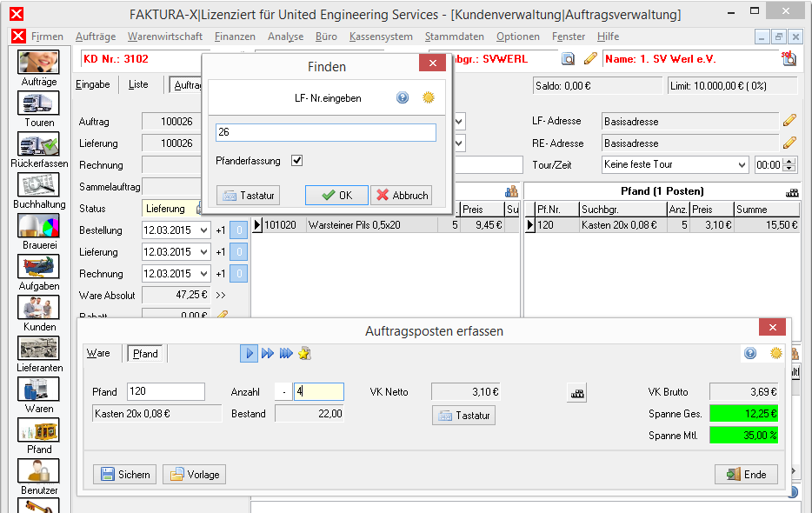Viewport: 812px width, 513px height.
Task: Click the minus sign toggle before Anzahl
Action: 283,392
